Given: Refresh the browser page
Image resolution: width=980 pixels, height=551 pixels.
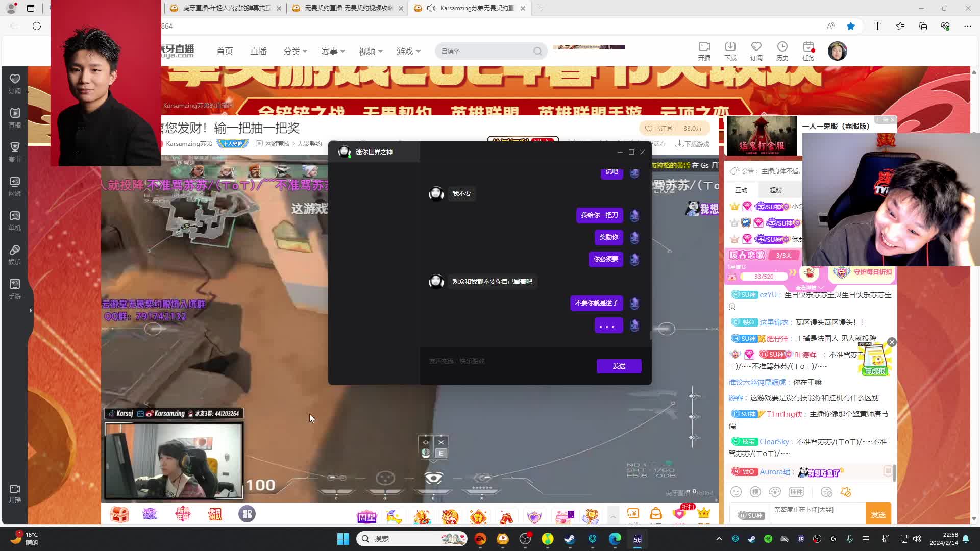Looking at the screenshot, I should pos(37,26).
